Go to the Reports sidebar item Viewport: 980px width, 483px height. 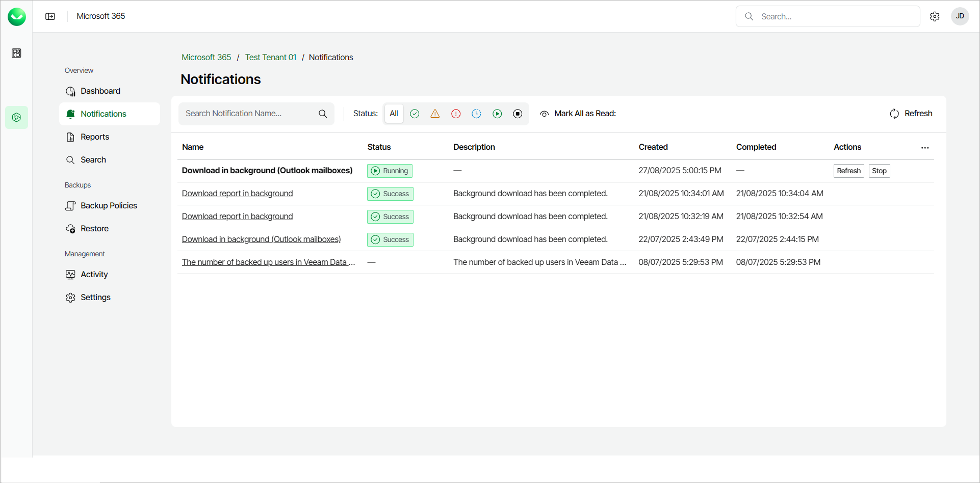95,137
